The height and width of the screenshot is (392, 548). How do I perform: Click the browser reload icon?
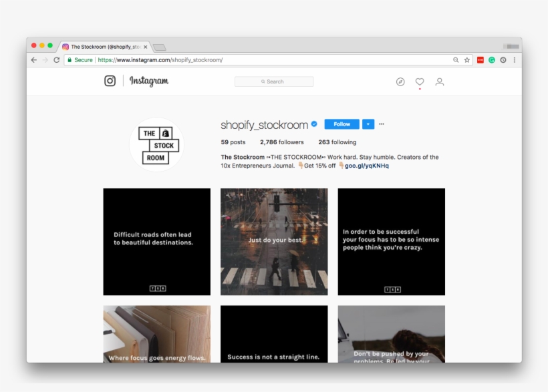[x=56, y=60]
